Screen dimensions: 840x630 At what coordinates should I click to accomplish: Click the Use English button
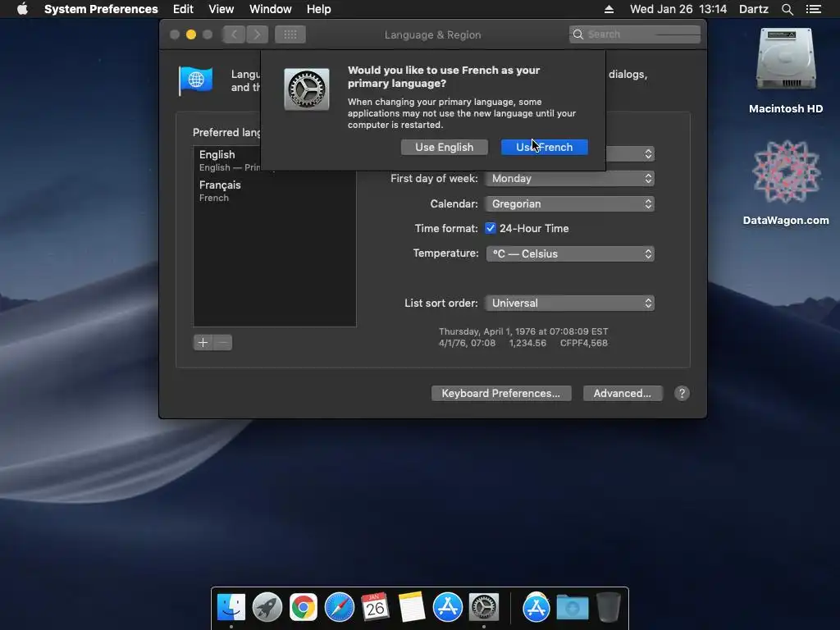[x=444, y=148]
